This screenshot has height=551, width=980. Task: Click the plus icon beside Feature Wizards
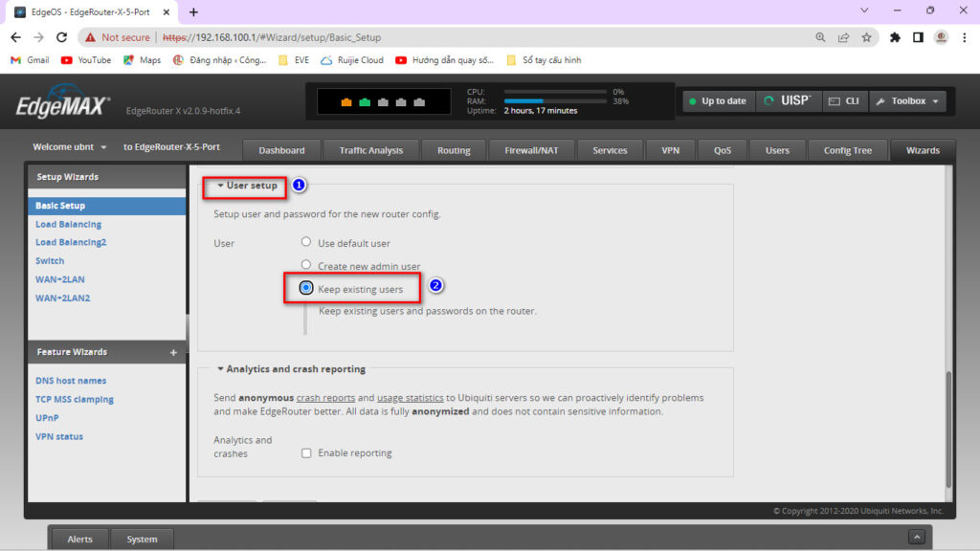click(x=173, y=352)
